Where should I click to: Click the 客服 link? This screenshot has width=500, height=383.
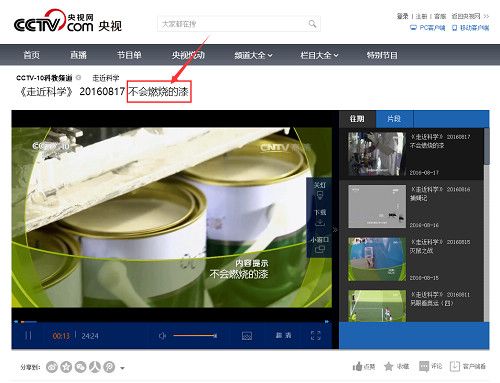[440, 16]
